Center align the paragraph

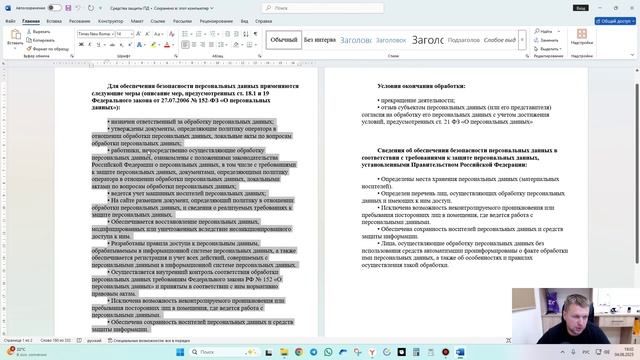point(194,45)
